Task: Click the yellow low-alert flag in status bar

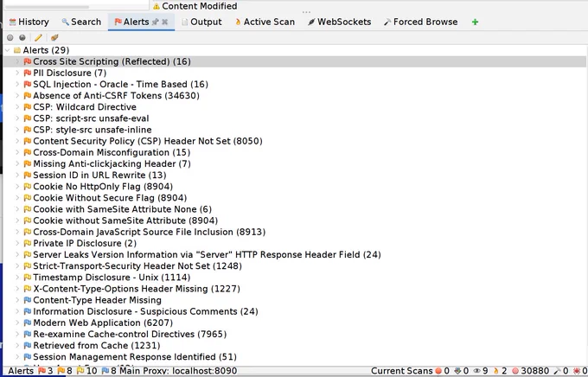Action: [x=80, y=371]
